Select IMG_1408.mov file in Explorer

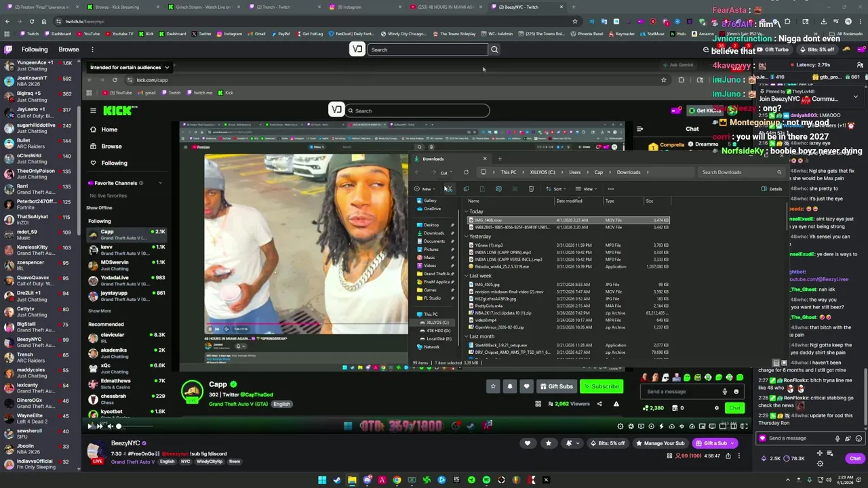pyautogui.click(x=568, y=220)
